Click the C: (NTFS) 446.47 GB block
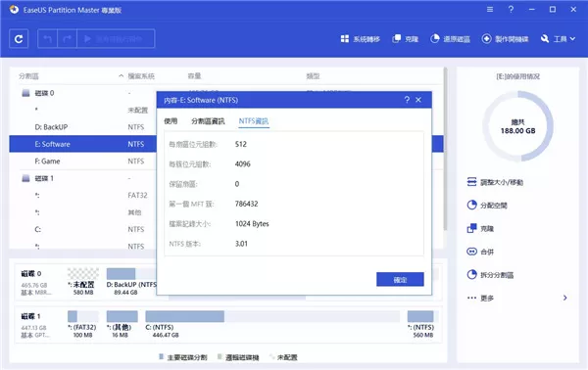The image size is (588, 370). 272,324
